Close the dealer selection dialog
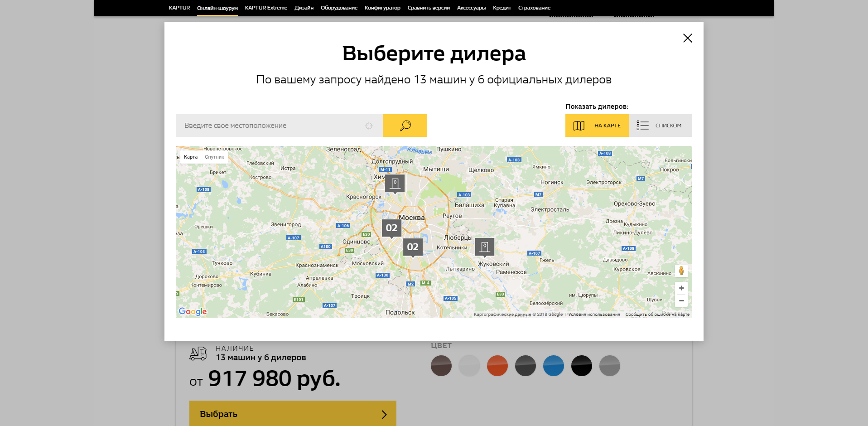The height and width of the screenshot is (426, 868). [687, 38]
